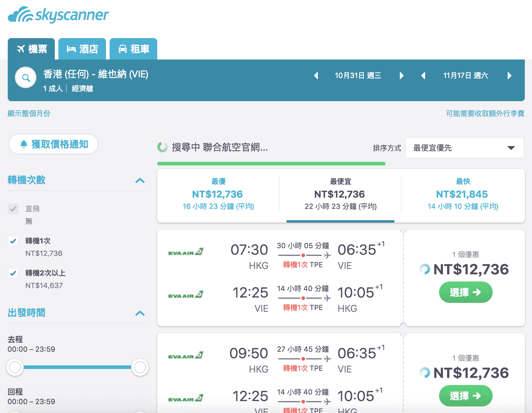Click 香港 (任何) - 維也納 (VIE) route text

point(96,74)
